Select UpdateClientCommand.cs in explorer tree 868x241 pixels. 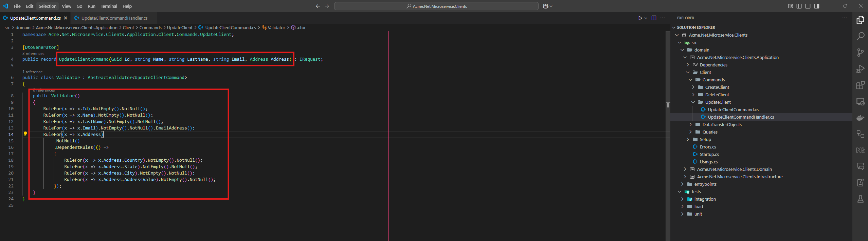733,109
